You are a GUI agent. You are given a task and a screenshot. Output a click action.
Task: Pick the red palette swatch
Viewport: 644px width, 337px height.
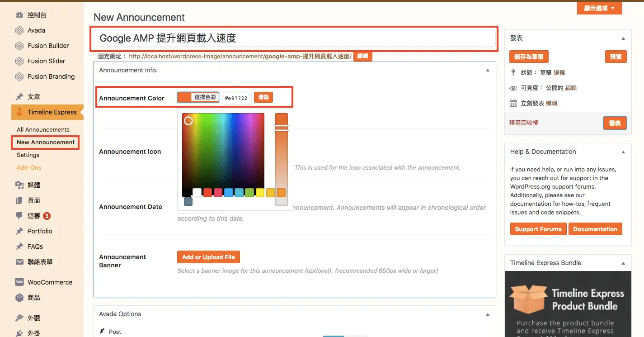click(x=207, y=193)
